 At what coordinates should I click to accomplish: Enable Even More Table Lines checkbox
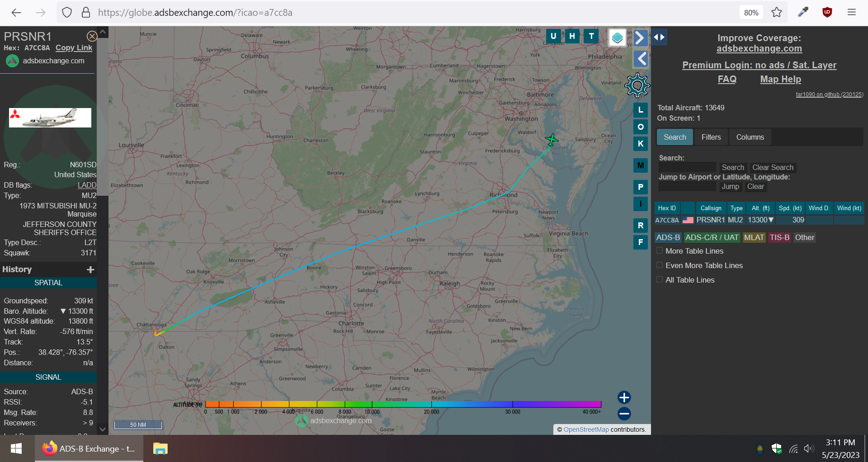click(660, 265)
